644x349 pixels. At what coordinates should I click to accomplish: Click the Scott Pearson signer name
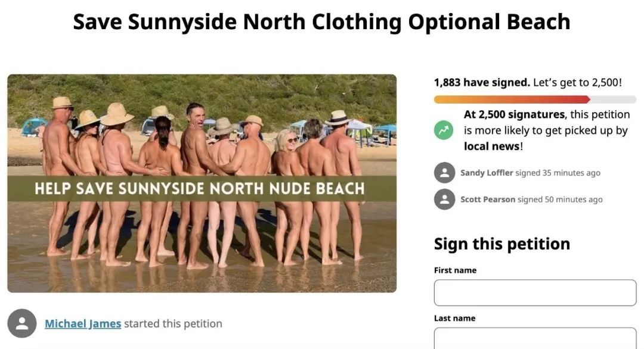(488, 200)
